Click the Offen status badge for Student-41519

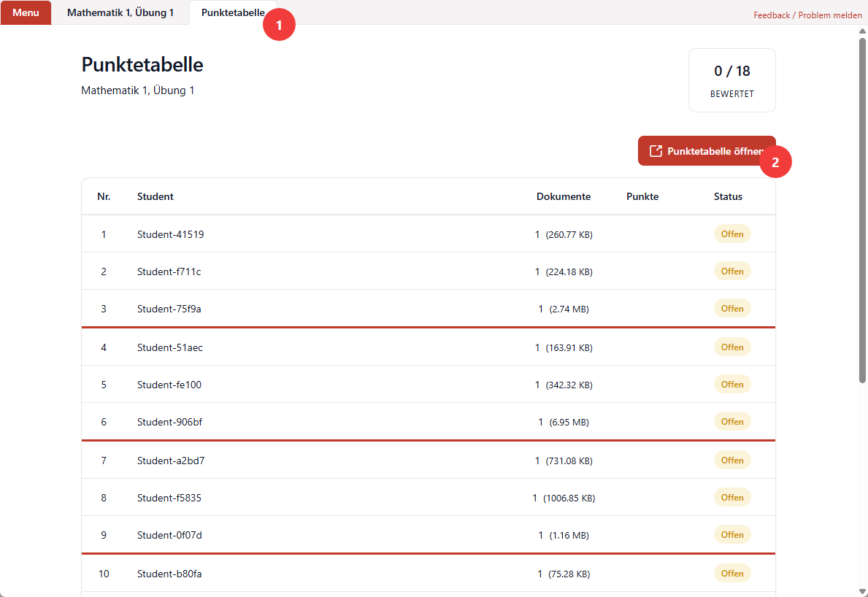pos(731,234)
